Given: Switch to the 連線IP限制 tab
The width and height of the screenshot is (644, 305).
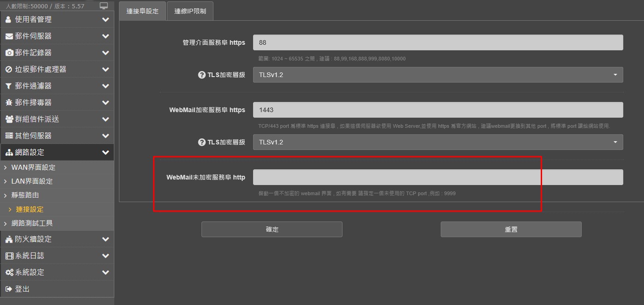Looking at the screenshot, I should (x=190, y=11).
